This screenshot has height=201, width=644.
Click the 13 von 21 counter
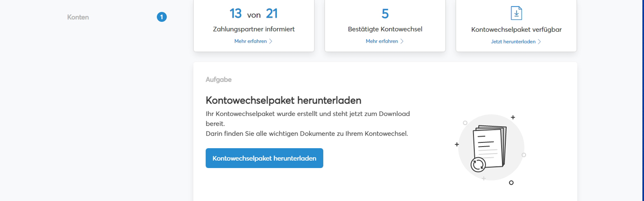(x=253, y=14)
